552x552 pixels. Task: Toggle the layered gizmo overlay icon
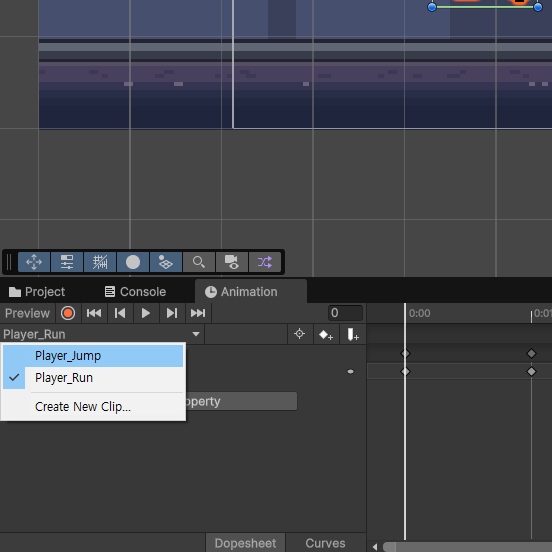pos(166,262)
